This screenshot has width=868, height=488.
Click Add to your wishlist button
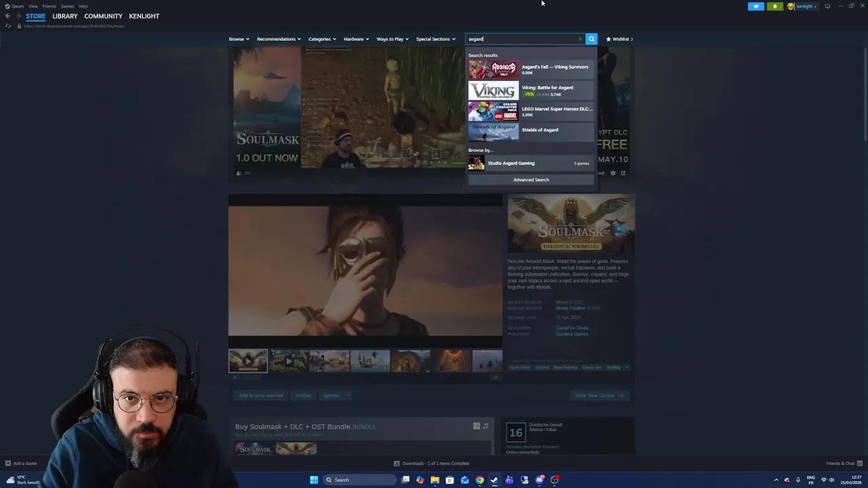pyautogui.click(x=260, y=395)
